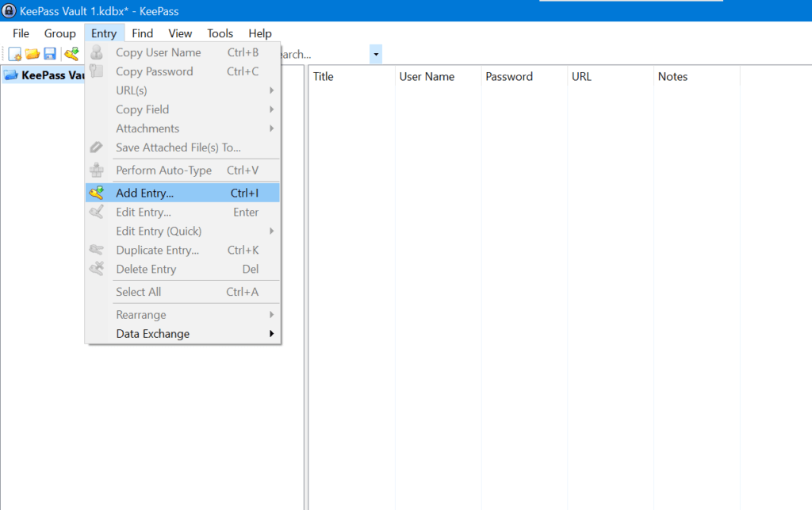Viewport: 812px width, 510px height.
Task: Expand the Attachments submenu
Action: click(x=182, y=128)
